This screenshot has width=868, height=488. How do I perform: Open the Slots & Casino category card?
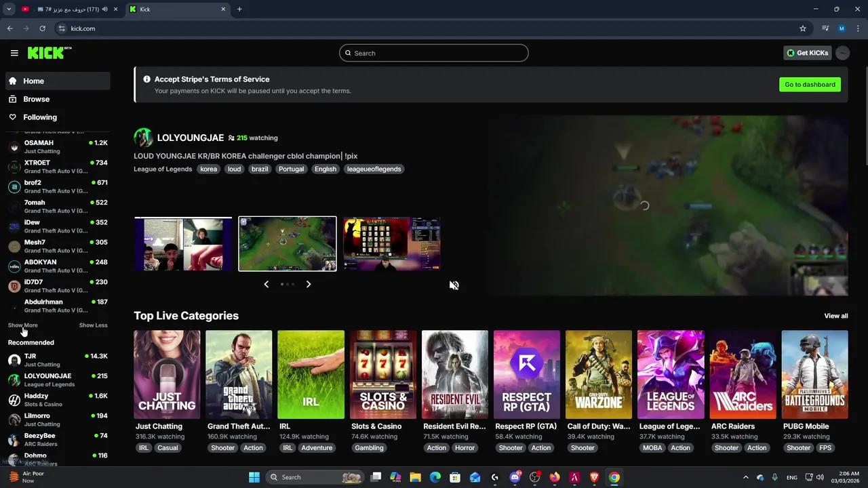pyautogui.click(x=383, y=374)
